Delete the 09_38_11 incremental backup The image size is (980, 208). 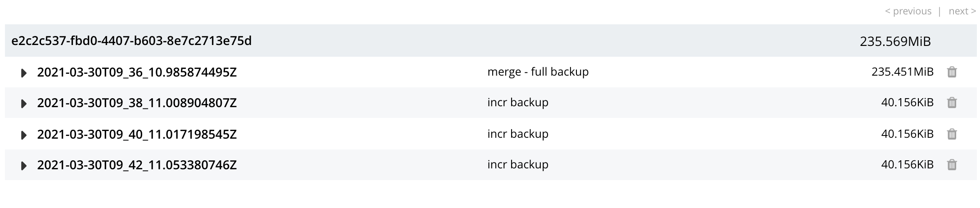tap(952, 103)
